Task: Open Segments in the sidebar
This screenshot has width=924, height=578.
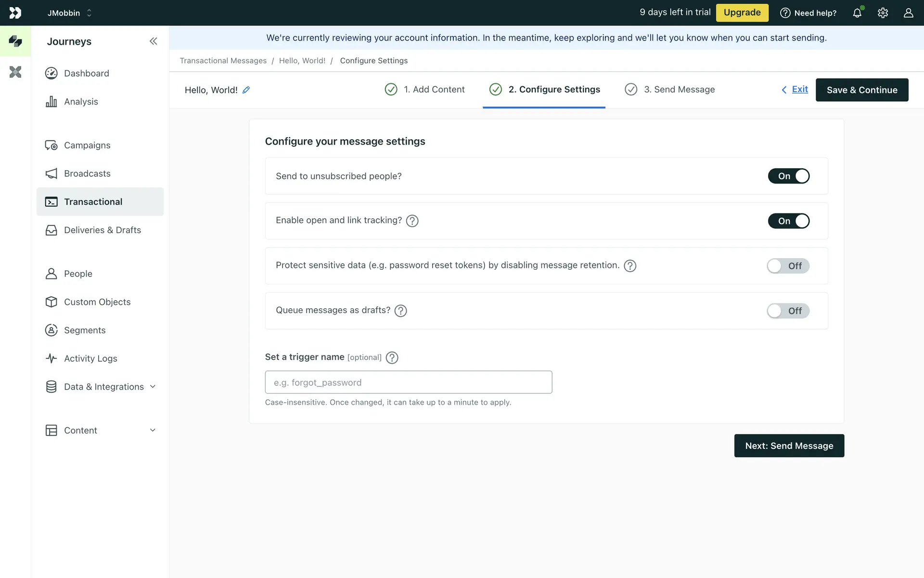Action: tap(85, 330)
